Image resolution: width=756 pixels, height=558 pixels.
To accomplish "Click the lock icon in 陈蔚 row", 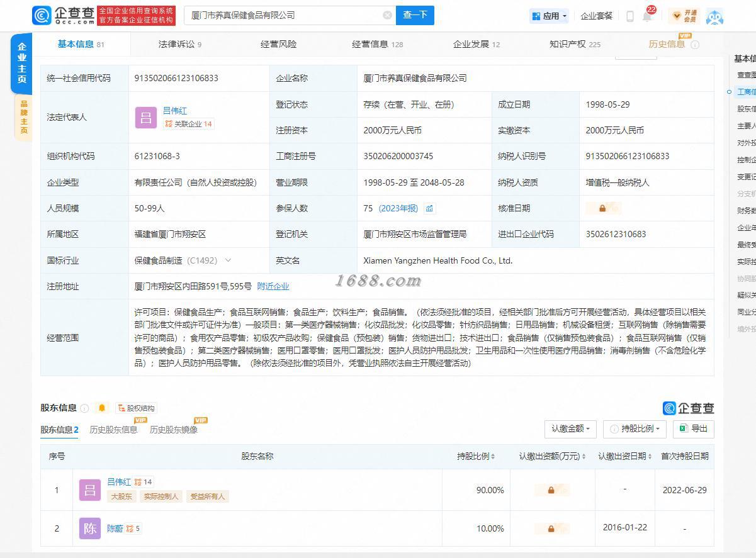I will click(551, 528).
